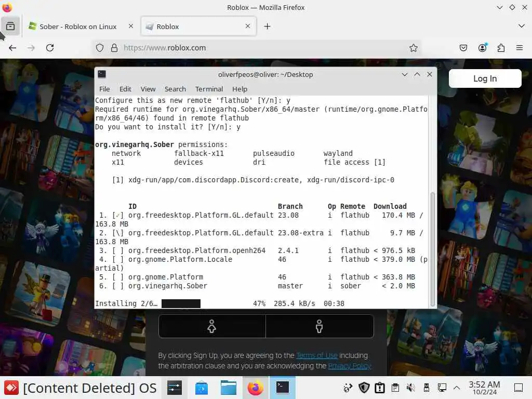Open the terminal File menu

click(104, 89)
